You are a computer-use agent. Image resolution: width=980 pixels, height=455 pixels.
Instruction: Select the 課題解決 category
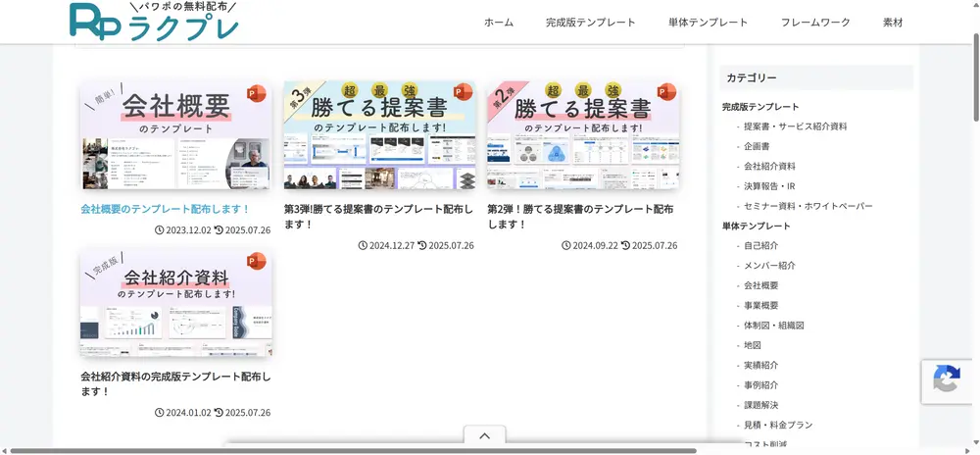(x=761, y=405)
